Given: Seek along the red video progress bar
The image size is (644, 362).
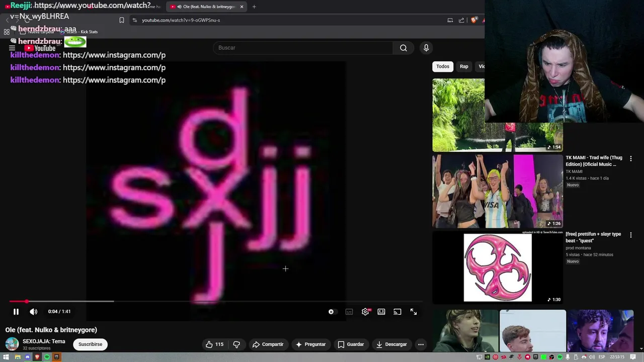Looking at the screenshot, I should click(x=215, y=301).
